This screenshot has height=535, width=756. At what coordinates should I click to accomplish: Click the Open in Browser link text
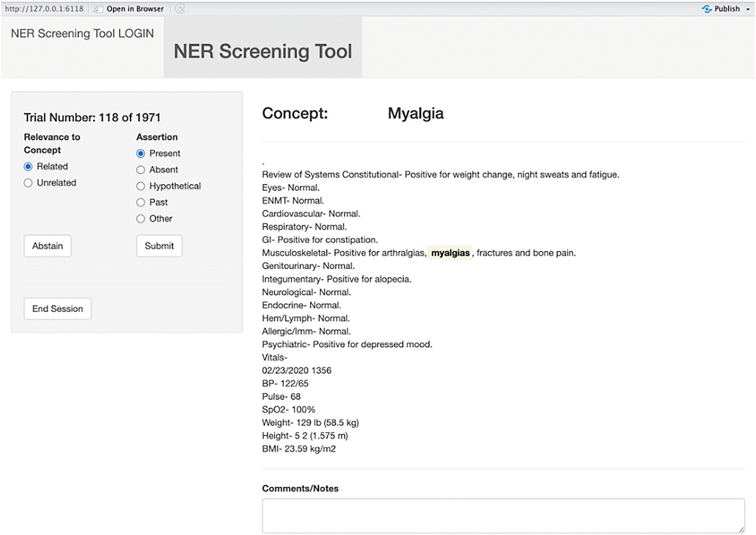pyautogui.click(x=135, y=9)
